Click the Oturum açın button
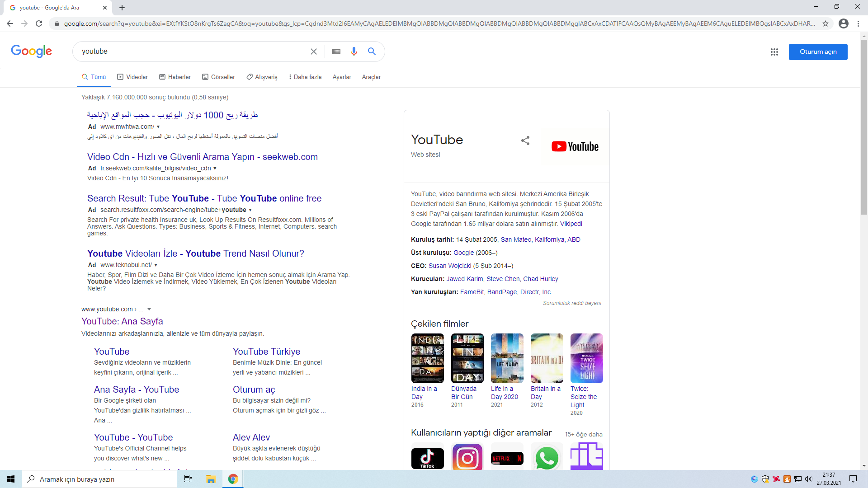Screen dimensions: 868x488 [x=818, y=52]
